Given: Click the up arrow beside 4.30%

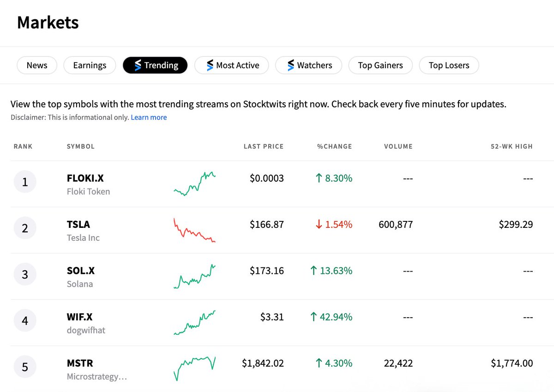Looking at the screenshot, I should click(319, 363).
